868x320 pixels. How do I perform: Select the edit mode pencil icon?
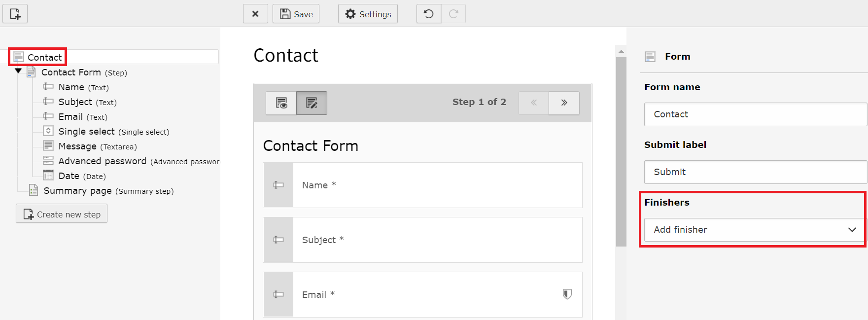(312, 103)
